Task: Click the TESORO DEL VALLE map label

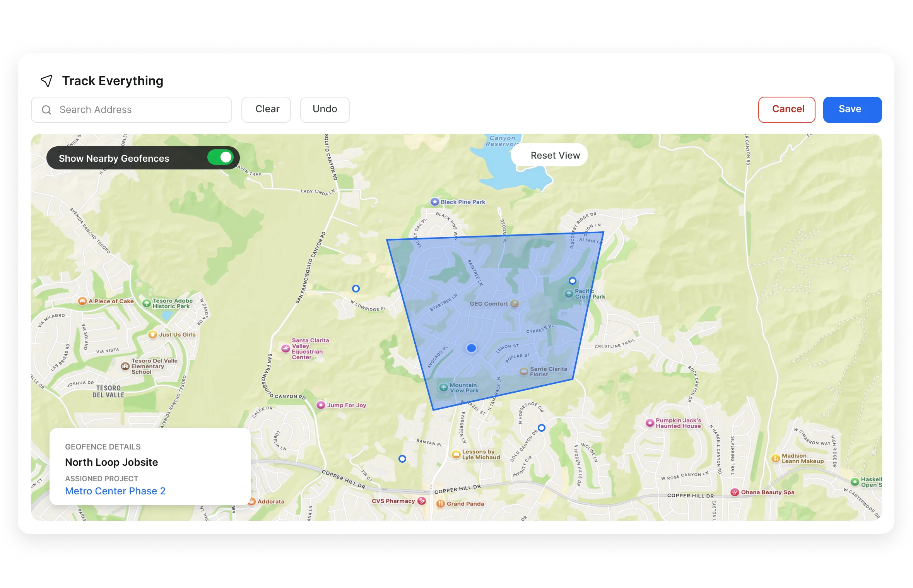Action: (108, 391)
